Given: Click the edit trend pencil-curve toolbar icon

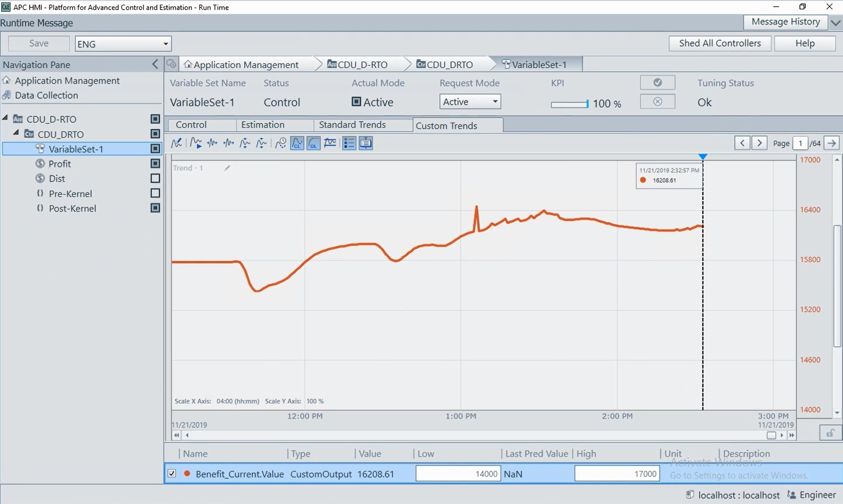Looking at the screenshot, I should coord(177,143).
